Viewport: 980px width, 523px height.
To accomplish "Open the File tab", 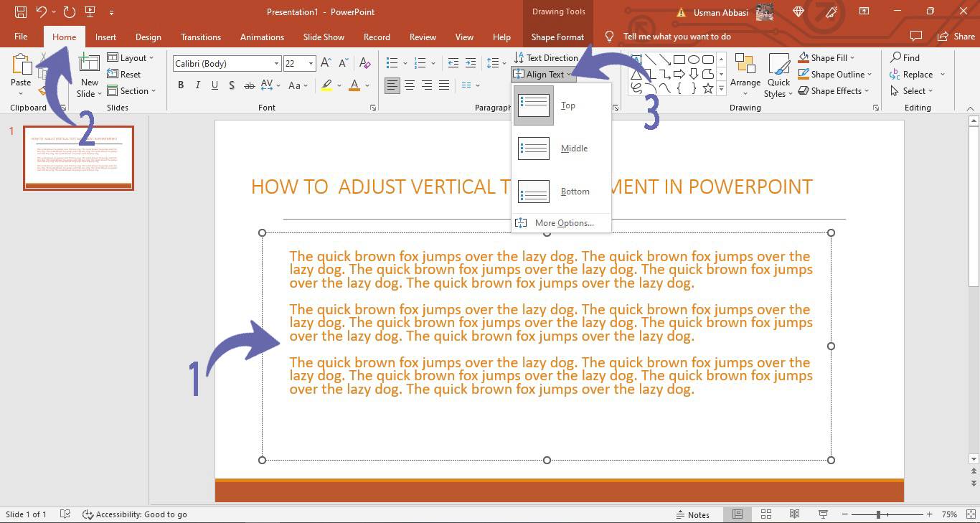I will [x=21, y=37].
